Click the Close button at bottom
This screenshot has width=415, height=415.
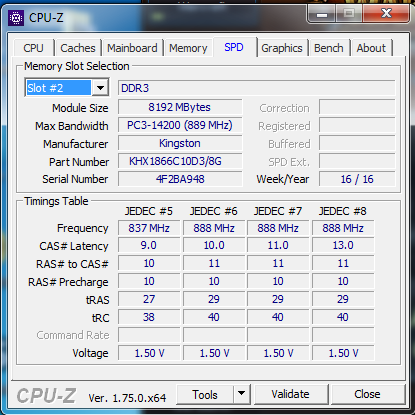click(367, 394)
